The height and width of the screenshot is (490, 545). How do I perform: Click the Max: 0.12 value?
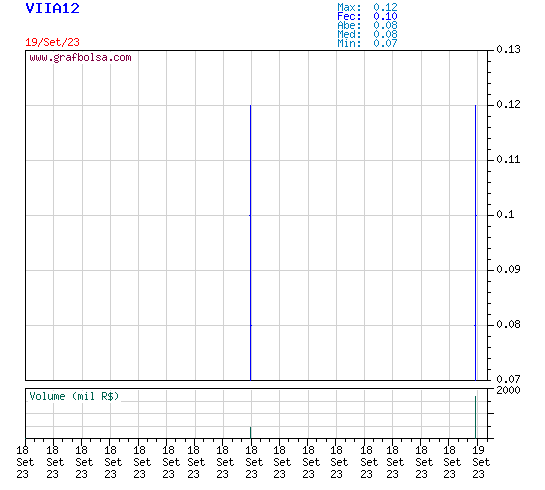click(x=367, y=7)
